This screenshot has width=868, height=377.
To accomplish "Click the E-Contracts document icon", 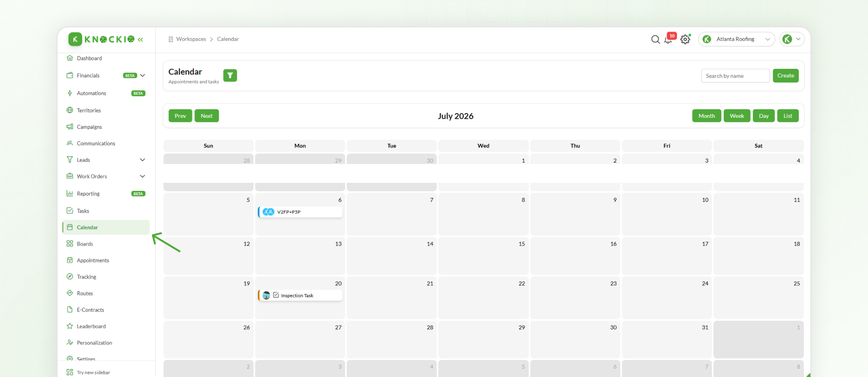I will (70, 310).
